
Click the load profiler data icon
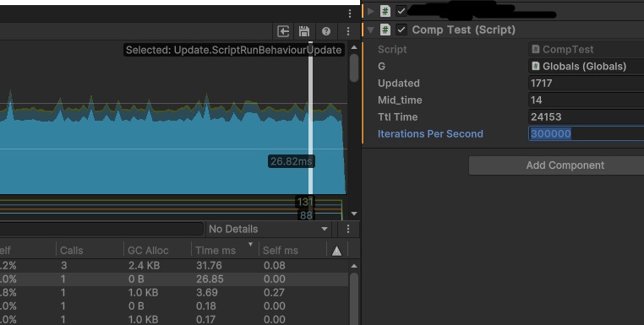click(x=283, y=31)
